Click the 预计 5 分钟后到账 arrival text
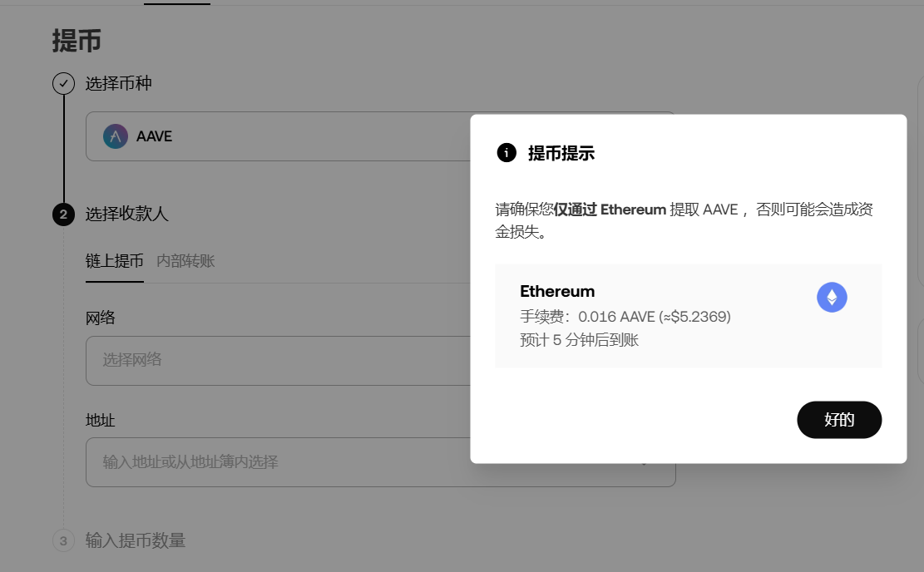Image resolution: width=924 pixels, height=572 pixels. [x=579, y=340]
